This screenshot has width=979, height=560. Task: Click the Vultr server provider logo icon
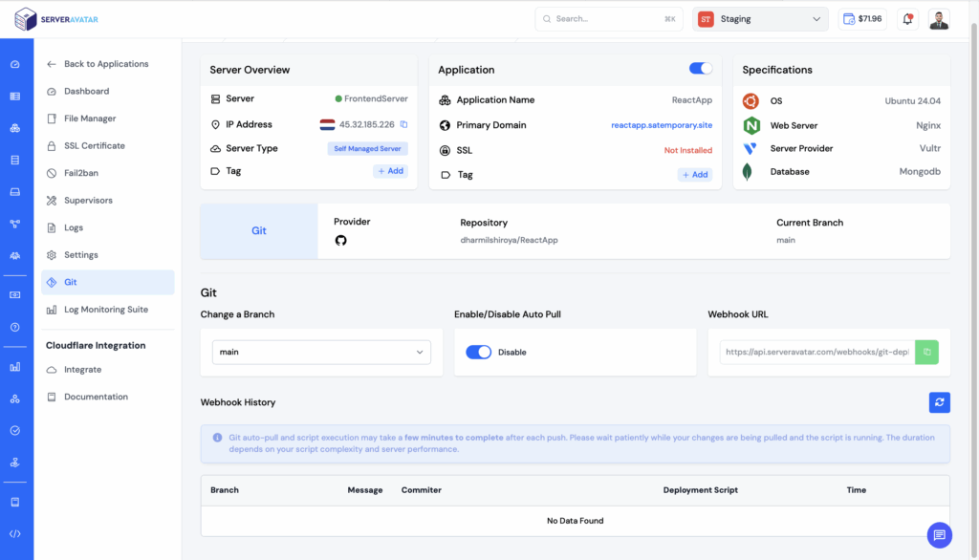pos(750,148)
